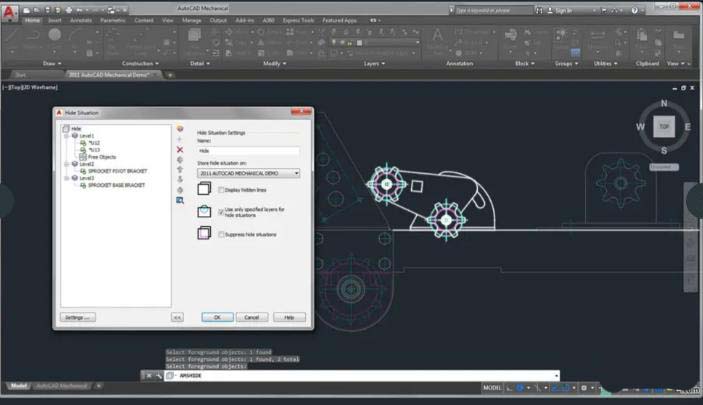Click the TOP face of the ViewCube
This screenshot has height=405, width=703.
(664, 126)
